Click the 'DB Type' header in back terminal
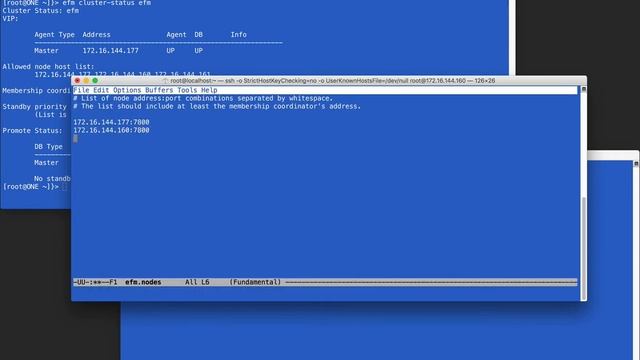 click(49, 147)
